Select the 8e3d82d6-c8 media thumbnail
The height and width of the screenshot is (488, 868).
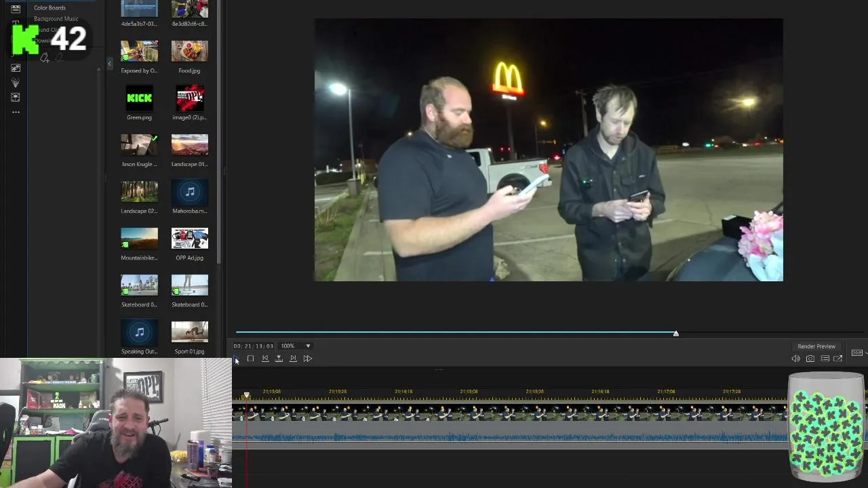click(190, 8)
